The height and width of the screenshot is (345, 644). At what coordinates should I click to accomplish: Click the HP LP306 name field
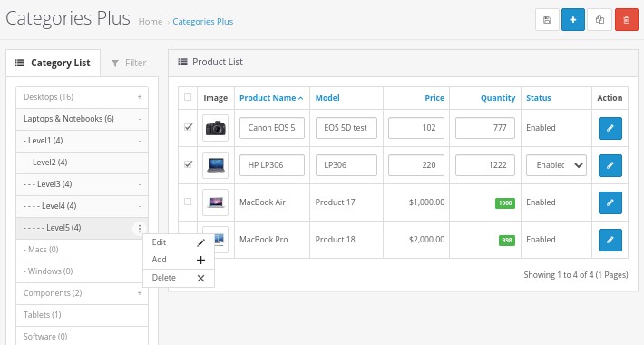pos(272,165)
